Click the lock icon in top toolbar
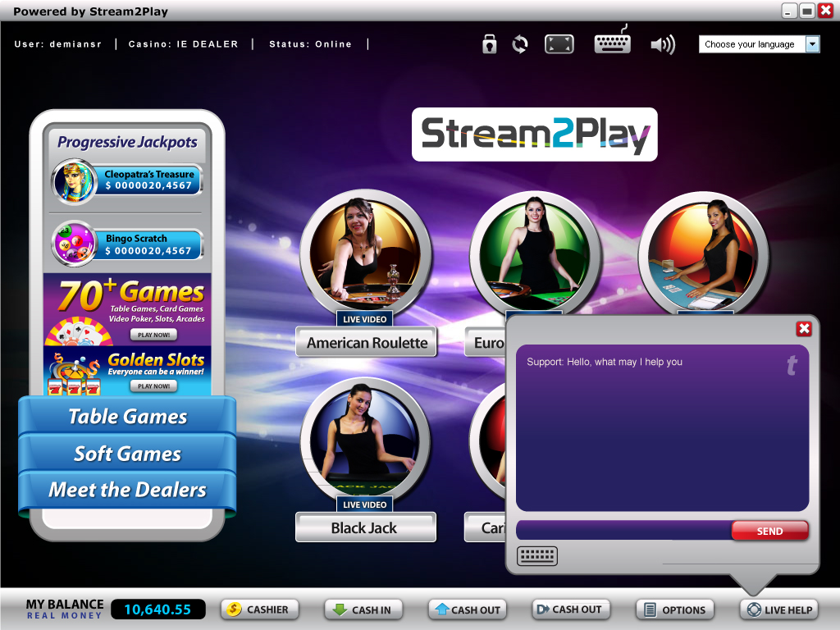The width and height of the screenshot is (840, 630). pos(489,44)
